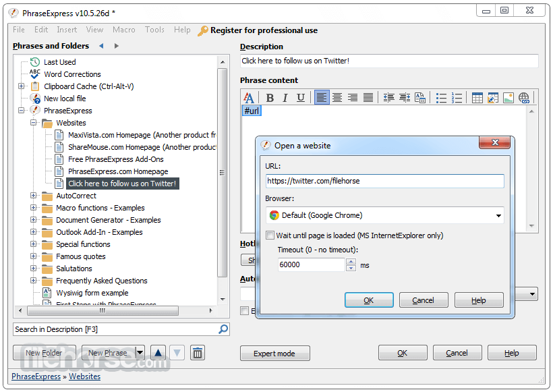The height and width of the screenshot is (392, 553).
Task: Align text right
Action: coord(353,98)
